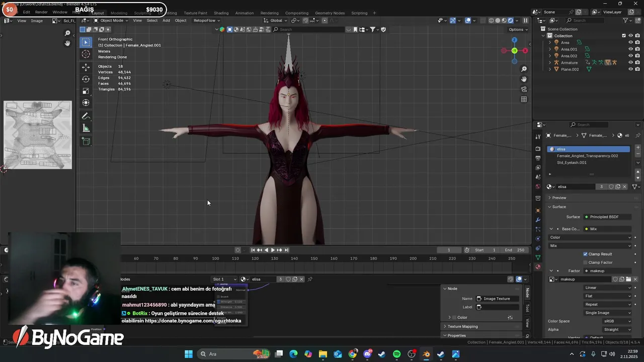Switch orthographic/perspective with grid icon
Screen dimensions: 644x362
(x=524, y=99)
